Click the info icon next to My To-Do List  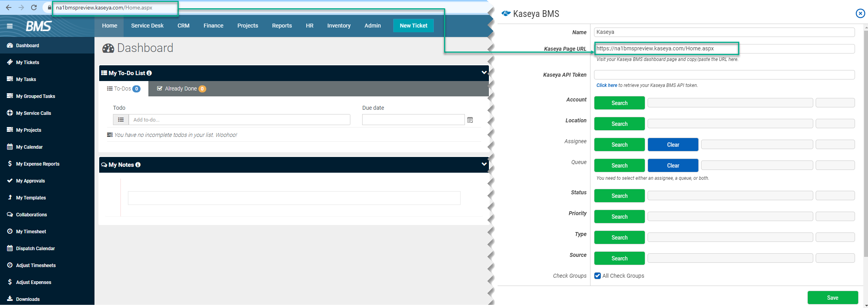point(149,73)
